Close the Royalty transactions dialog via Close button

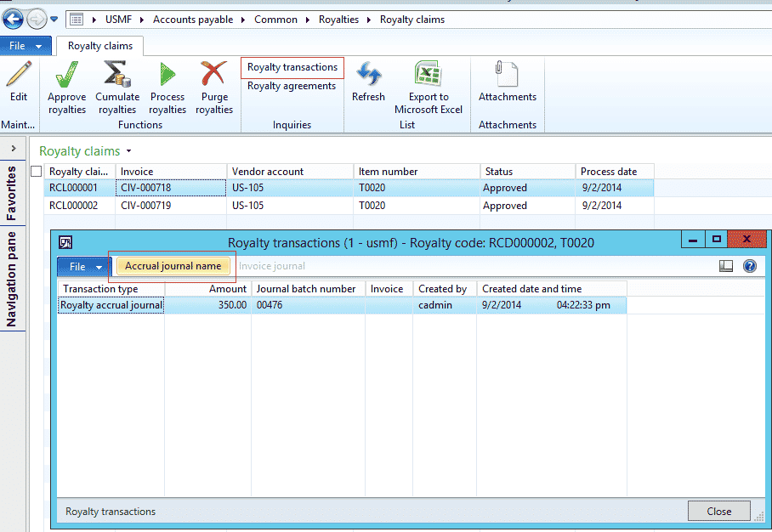coord(718,512)
